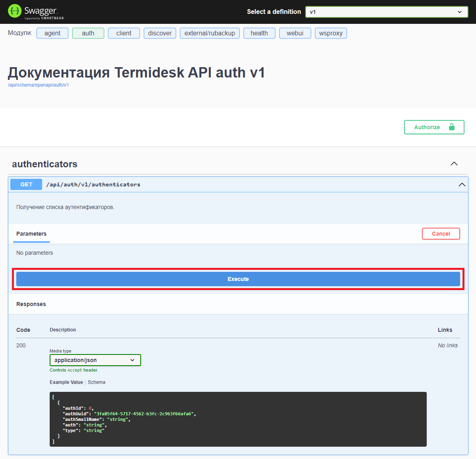Show the Example Value view
476x459 pixels.
[x=66, y=382]
